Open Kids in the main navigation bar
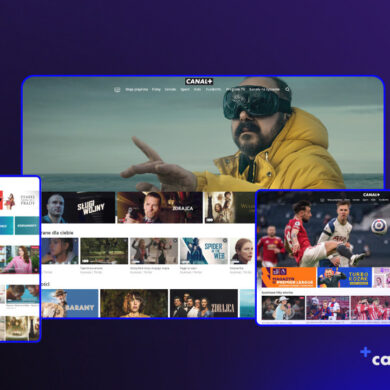 pyautogui.click(x=197, y=89)
